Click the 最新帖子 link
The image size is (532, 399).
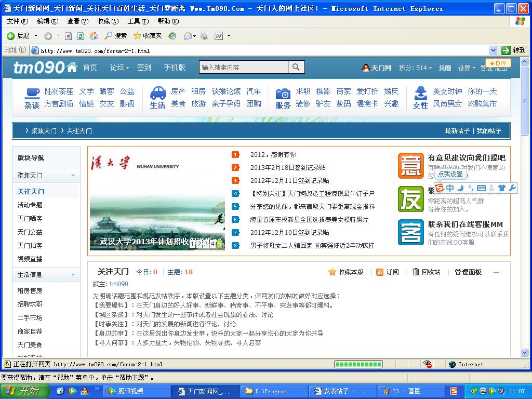pyautogui.click(x=457, y=130)
